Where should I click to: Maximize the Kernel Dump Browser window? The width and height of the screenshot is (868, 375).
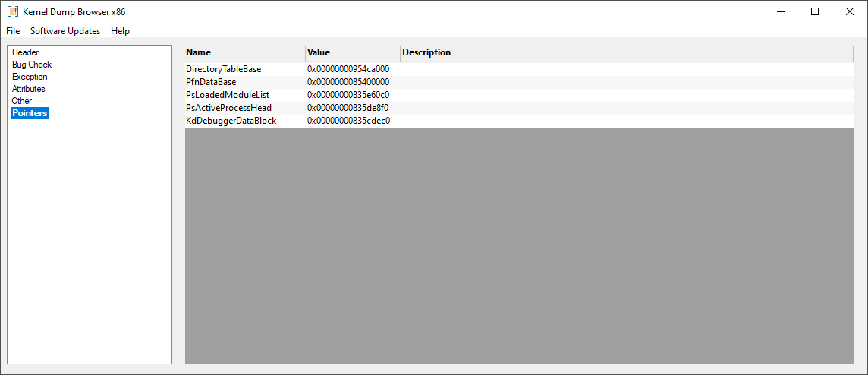coord(815,11)
